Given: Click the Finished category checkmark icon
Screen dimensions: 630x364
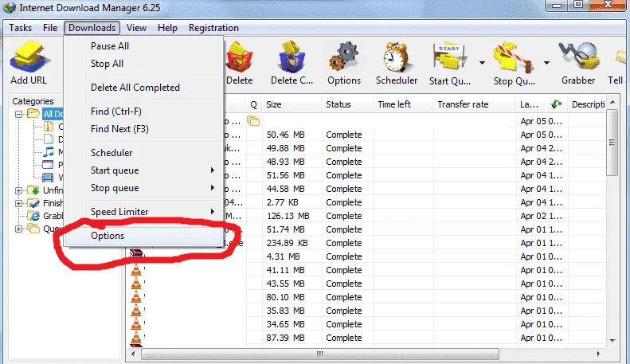Looking at the screenshot, I should (33, 203).
